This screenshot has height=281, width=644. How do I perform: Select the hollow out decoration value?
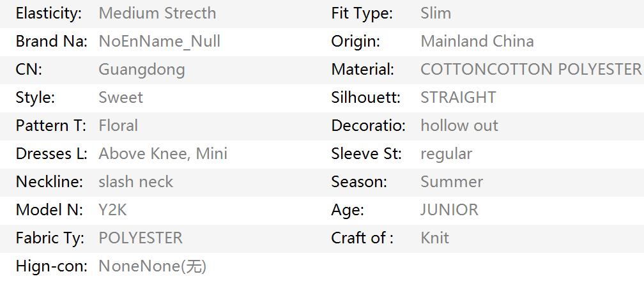coord(459,125)
